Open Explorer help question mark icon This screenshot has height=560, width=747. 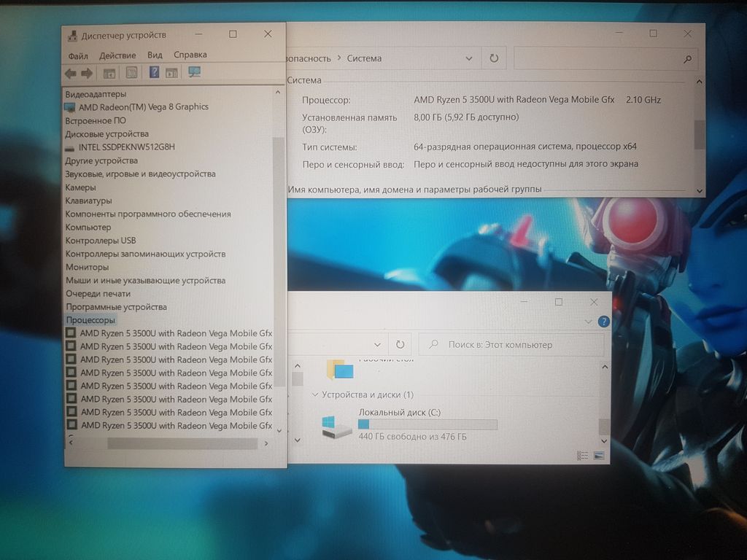(603, 322)
